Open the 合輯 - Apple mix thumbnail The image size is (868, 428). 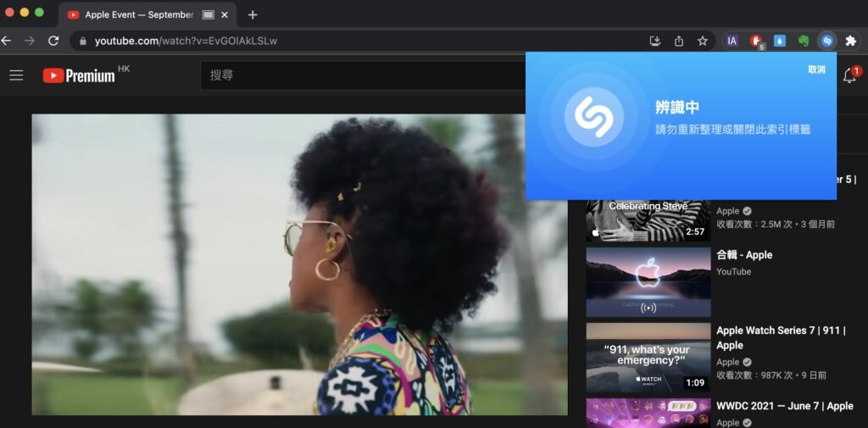648,282
